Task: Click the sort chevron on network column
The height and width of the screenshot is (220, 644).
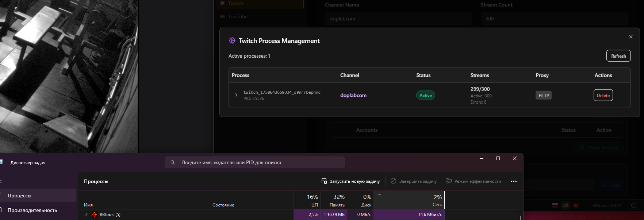Action: (x=379, y=195)
